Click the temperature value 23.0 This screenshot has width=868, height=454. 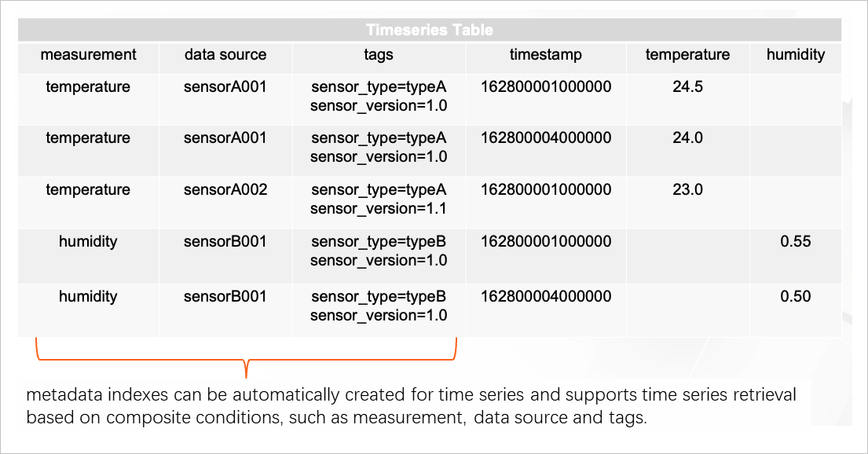pyautogui.click(x=687, y=189)
